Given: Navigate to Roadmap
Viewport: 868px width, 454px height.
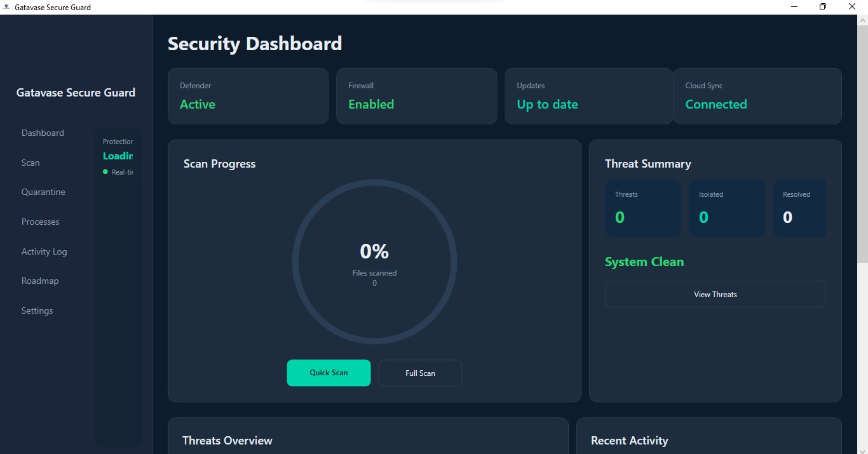Looking at the screenshot, I should tap(39, 281).
